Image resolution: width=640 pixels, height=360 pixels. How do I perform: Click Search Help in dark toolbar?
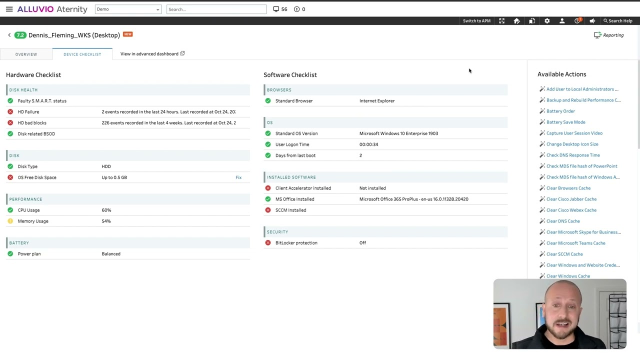[618, 21]
